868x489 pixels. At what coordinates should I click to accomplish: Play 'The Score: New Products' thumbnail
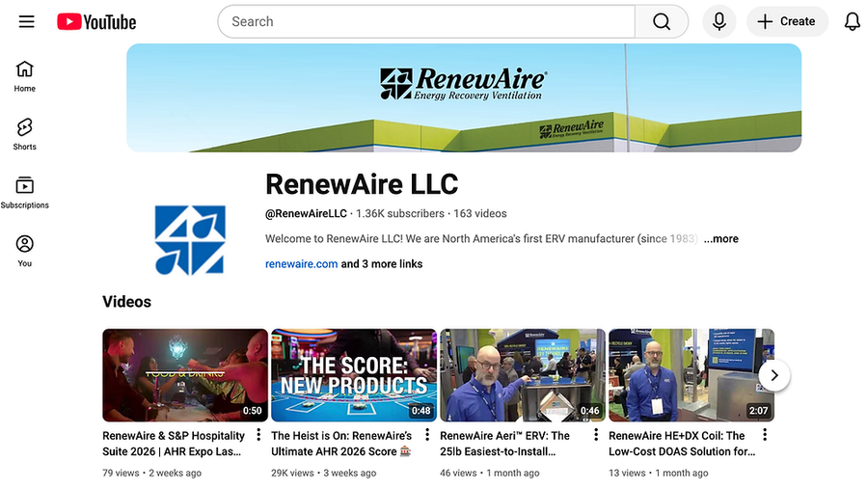pos(354,375)
